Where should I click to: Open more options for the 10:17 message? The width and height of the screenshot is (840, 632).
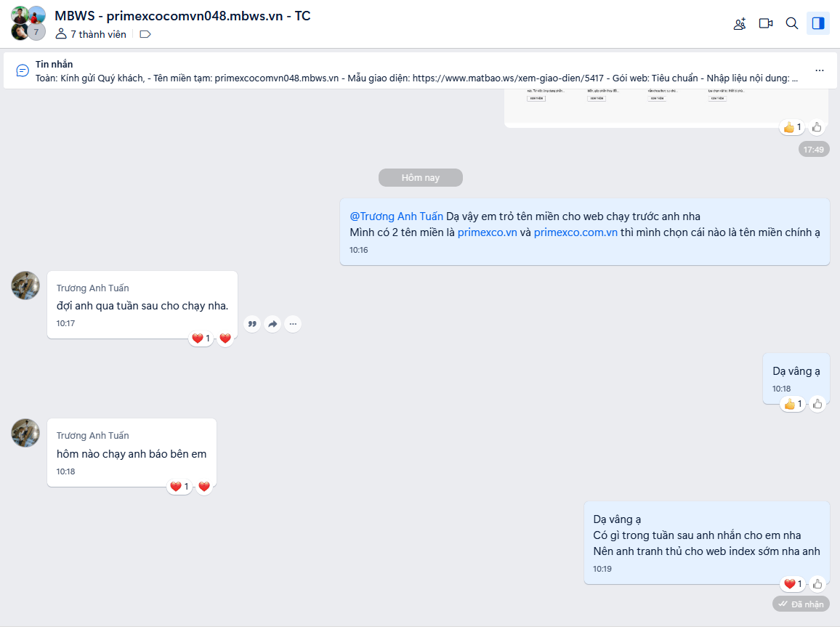tap(293, 324)
